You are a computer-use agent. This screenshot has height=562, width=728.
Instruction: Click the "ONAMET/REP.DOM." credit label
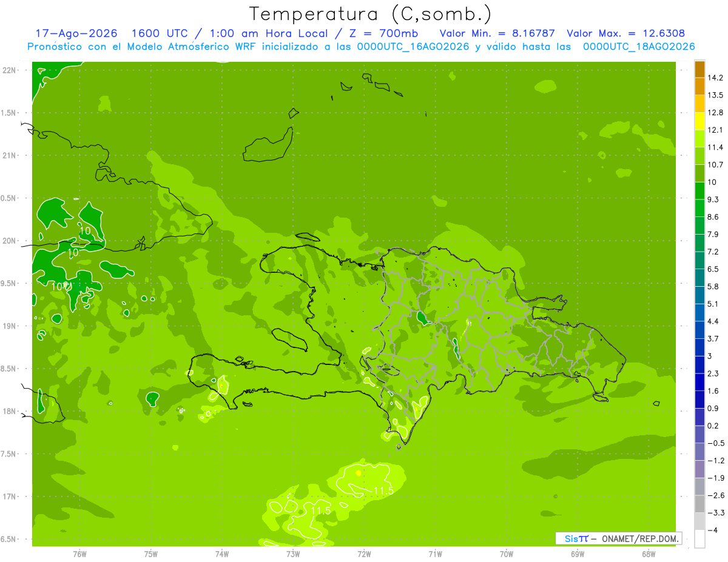click(639, 538)
